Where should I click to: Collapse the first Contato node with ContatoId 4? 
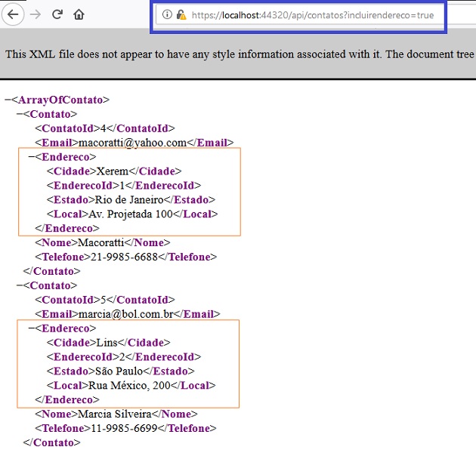(x=20, y=114)
